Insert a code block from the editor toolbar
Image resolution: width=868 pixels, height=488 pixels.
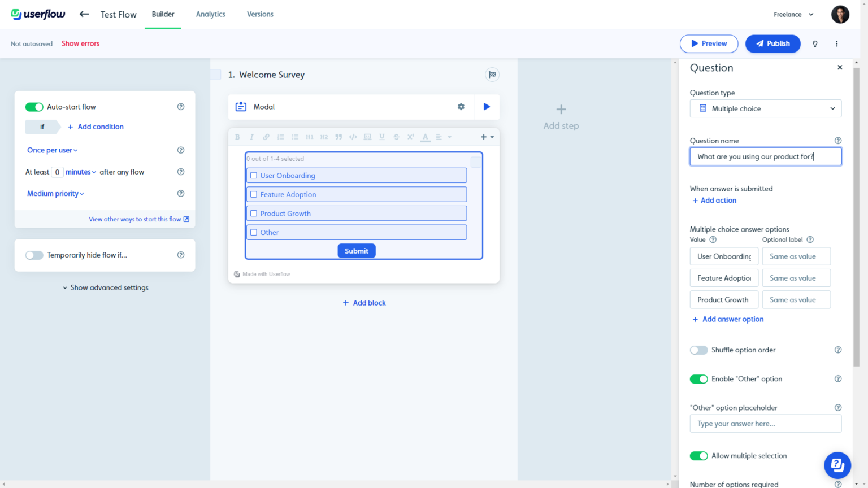[x=353, y=136]
